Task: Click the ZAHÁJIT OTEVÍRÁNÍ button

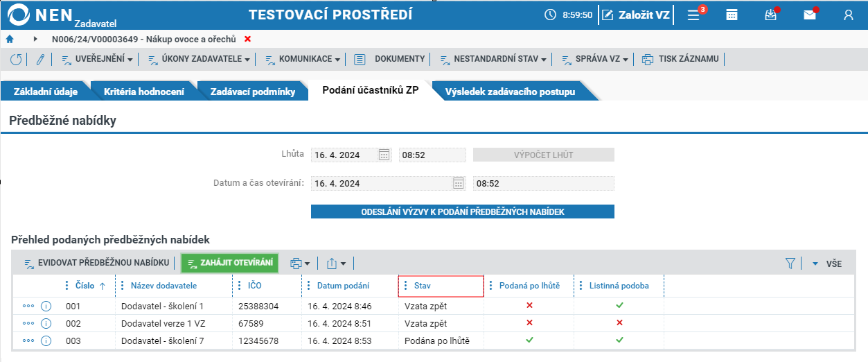Action: [x=229, y=263]
